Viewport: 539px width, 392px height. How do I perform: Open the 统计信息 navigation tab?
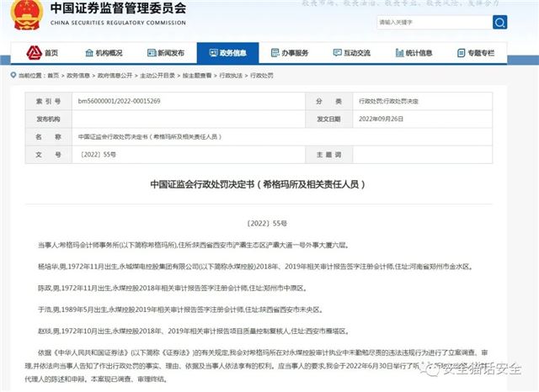[414, 53]
